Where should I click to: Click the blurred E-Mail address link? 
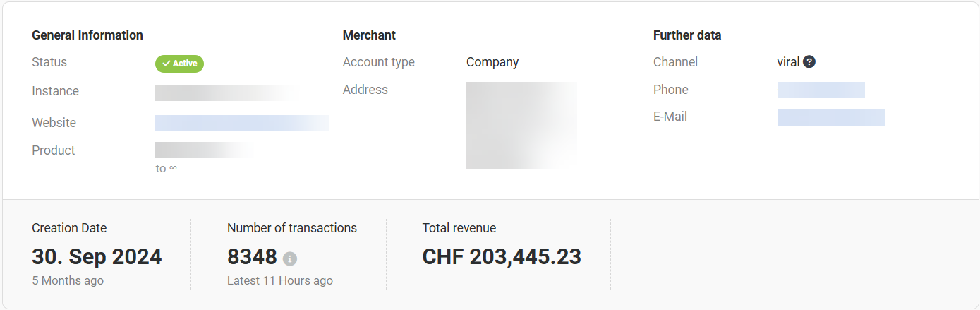[831, 117]
